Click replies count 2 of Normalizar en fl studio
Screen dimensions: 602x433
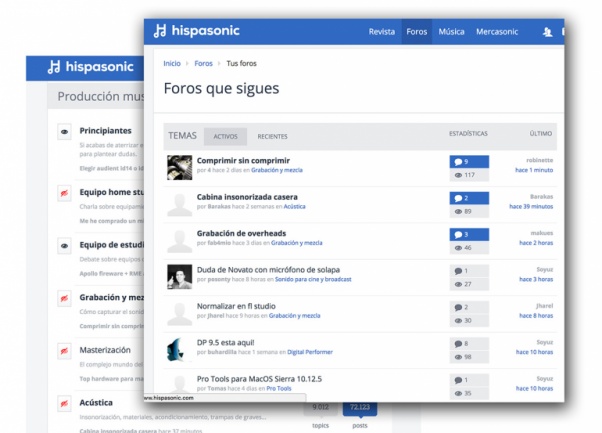tap(469, 307)
